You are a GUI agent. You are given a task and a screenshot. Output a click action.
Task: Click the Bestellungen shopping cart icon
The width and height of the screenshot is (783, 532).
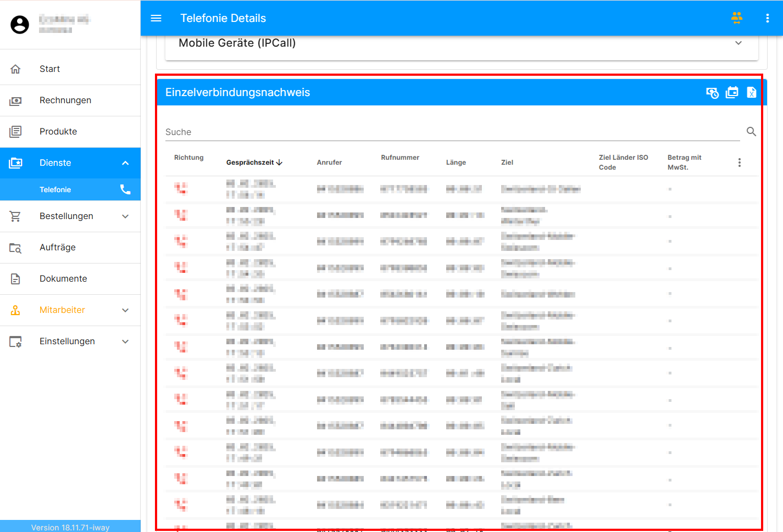[x=15, y=216]
